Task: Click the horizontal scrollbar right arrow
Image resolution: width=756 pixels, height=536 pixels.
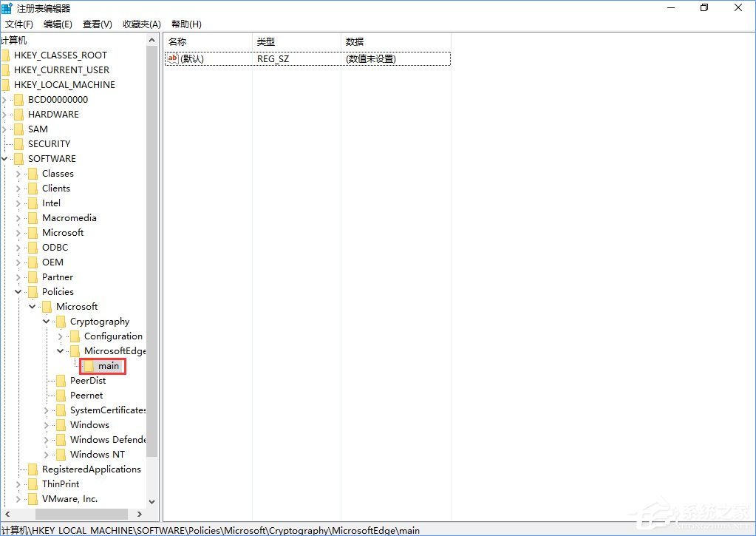Action: 140,514
